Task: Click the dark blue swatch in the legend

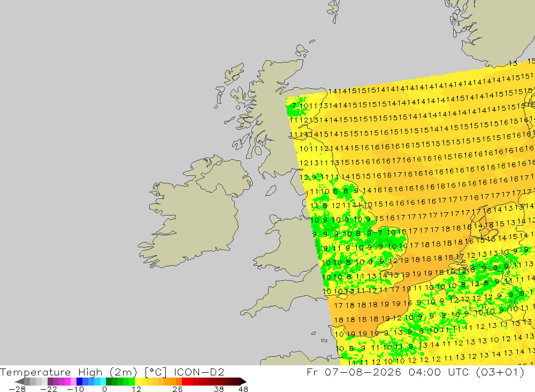Action: pos(79,381)
